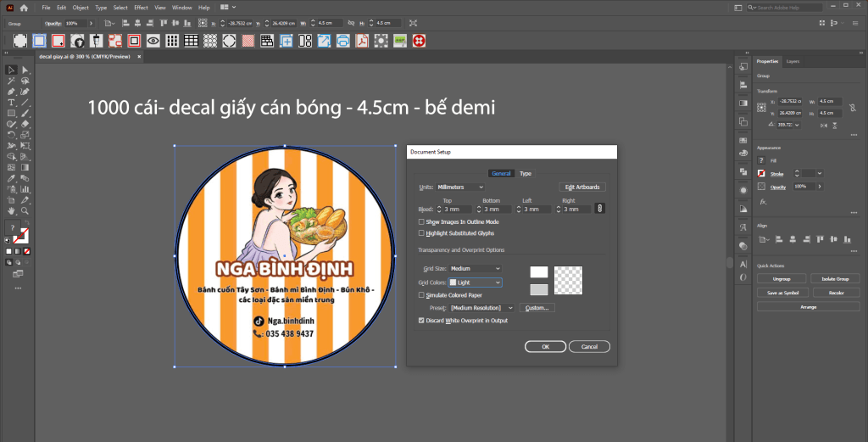The width and height of the screenshot is (868, 442).
Task: Click the OK button in Document Setup
Action: point(545,347)
